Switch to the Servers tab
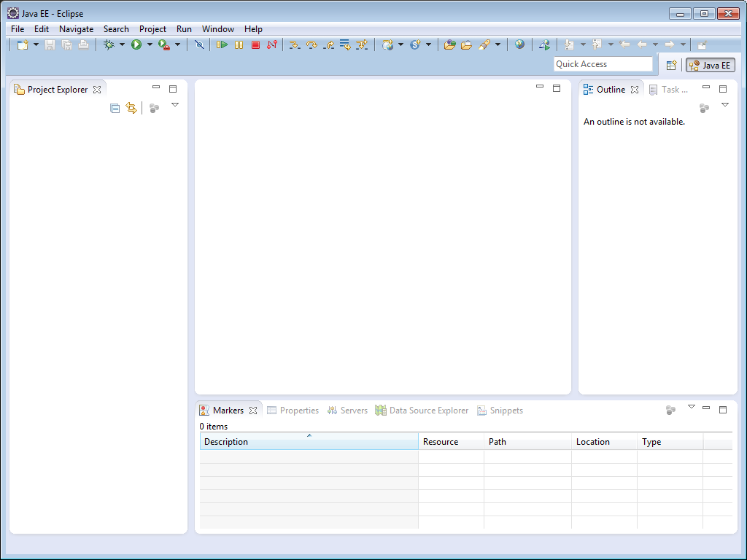The height and width of the screenshot is (560, 747). (x=347, y=411)
